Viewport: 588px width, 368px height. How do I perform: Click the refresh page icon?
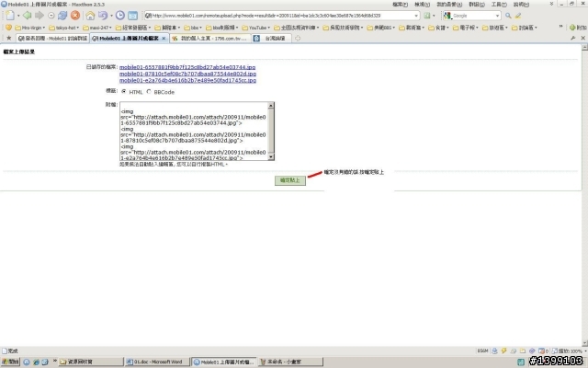62,16
